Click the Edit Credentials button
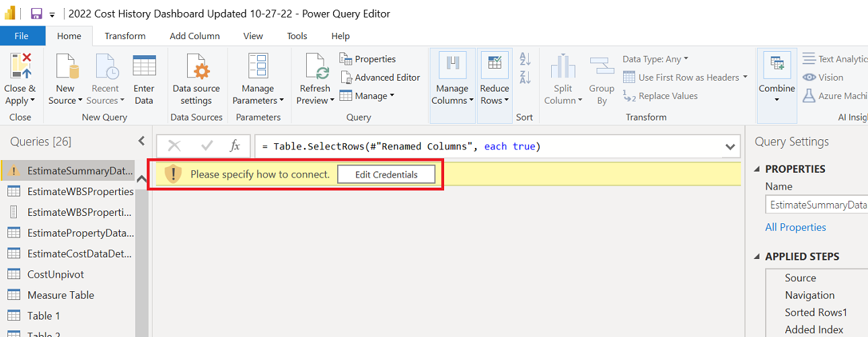868x337 pixels. pos(386,175)
